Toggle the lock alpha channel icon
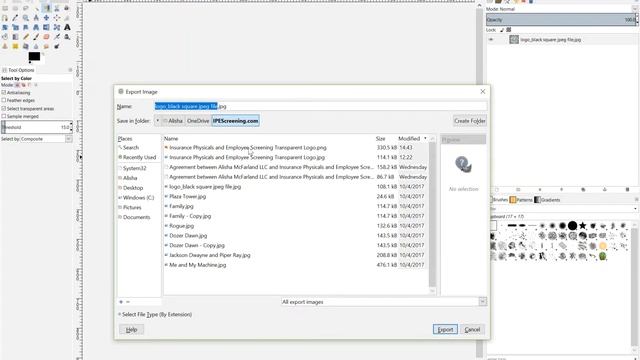The image size is (640, 360). click(x=509, y=30)
